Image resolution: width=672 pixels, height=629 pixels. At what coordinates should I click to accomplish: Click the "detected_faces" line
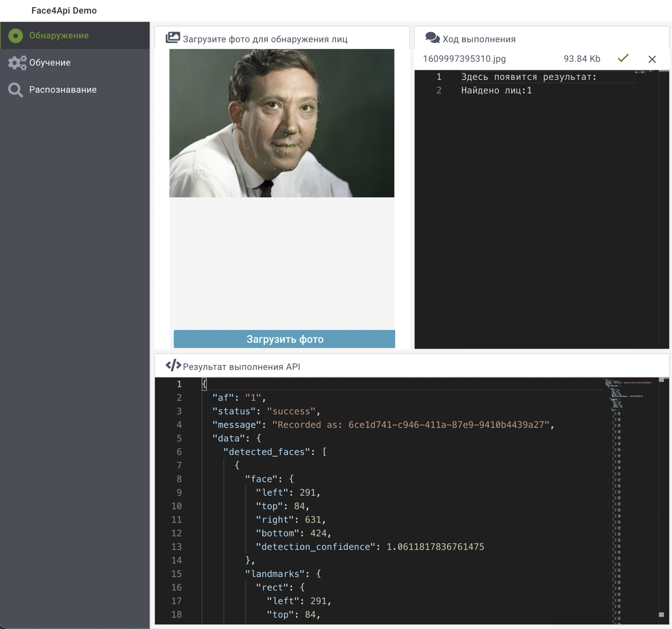[x=275, y=452]
